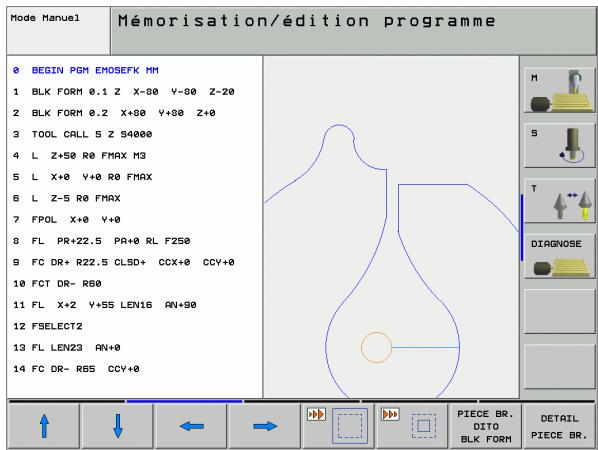
Task: Click the left arrow soft key
Action: tap(191, 426)
